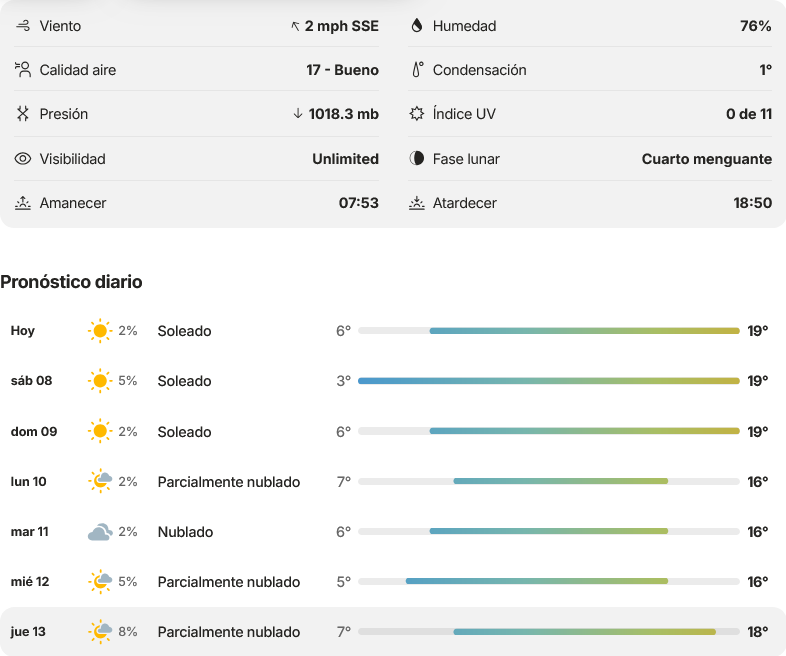Click the moon phase icon beside Fase lunar
This screenshot has height=656, width=786.
(x=417, y=158)
